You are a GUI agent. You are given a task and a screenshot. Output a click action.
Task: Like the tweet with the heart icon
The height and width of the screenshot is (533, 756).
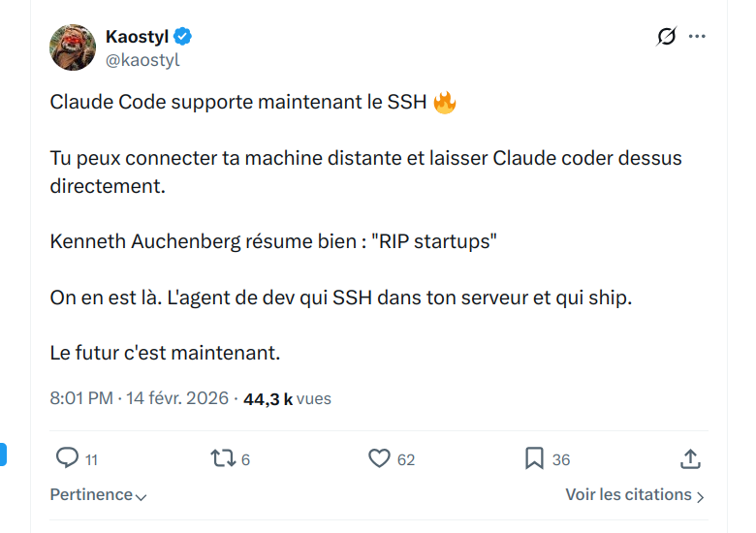(379, 458)
